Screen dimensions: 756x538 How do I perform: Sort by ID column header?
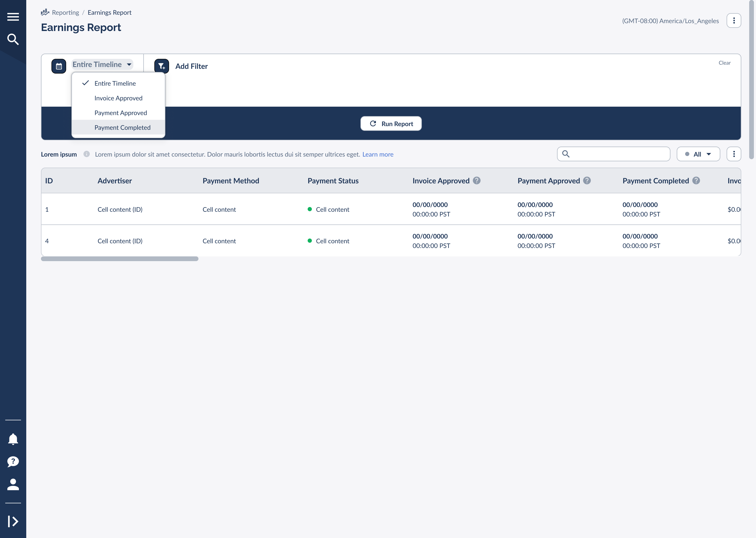(x=49, y=181)
